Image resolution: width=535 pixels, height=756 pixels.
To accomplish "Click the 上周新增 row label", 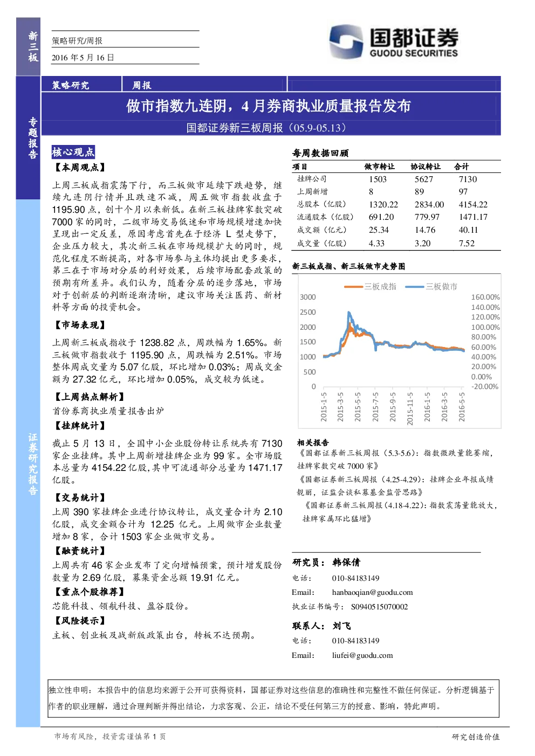I will pos(312,192).
